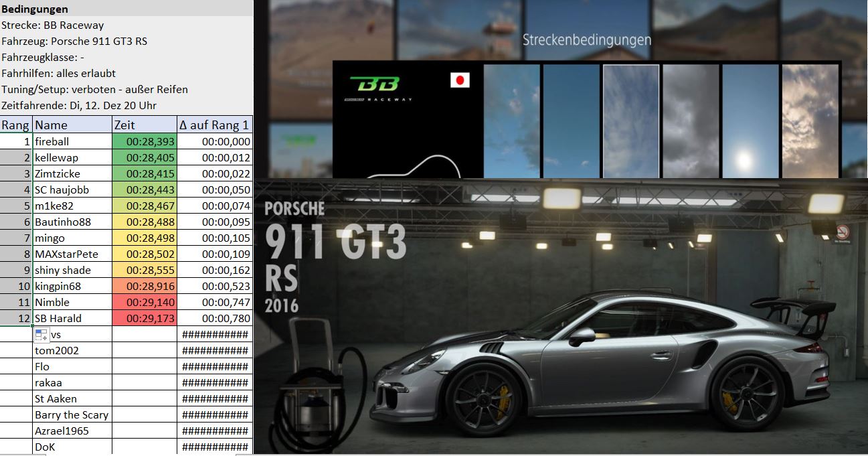868x456 pixels.
Task: Select the rank 12 cell
Action: (16, 318)
